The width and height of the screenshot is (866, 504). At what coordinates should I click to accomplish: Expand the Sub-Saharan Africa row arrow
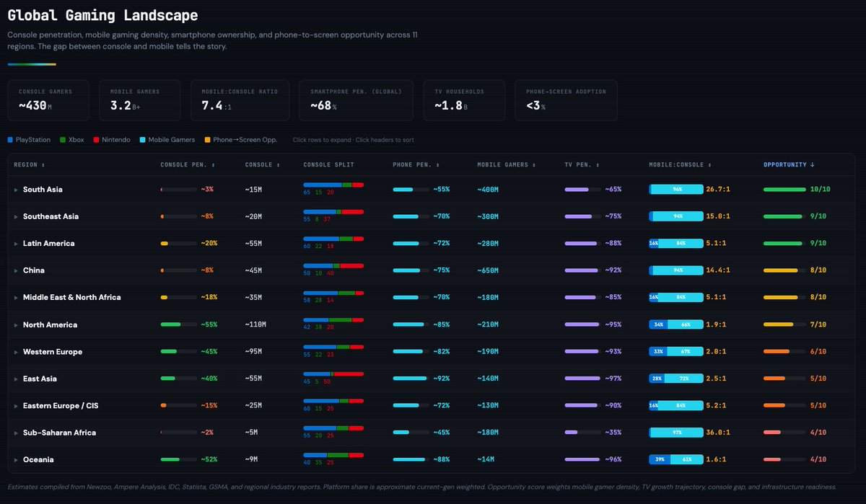(x=17, y=433)
